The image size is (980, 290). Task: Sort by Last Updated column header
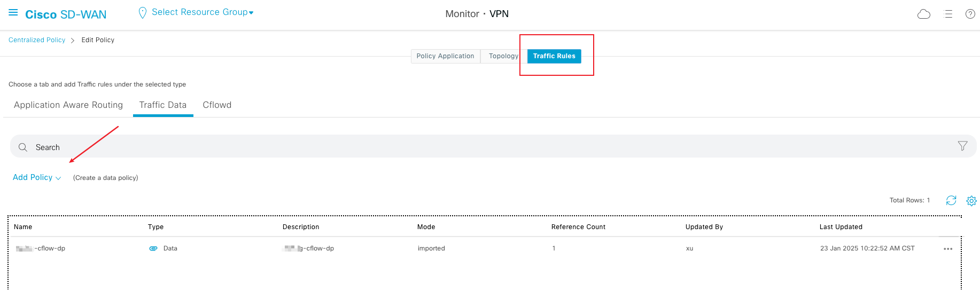coord(841,227)
